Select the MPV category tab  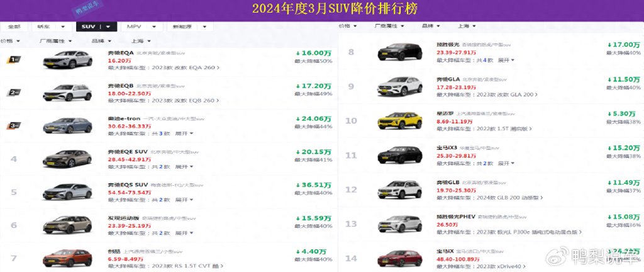(x=142, y=26)
